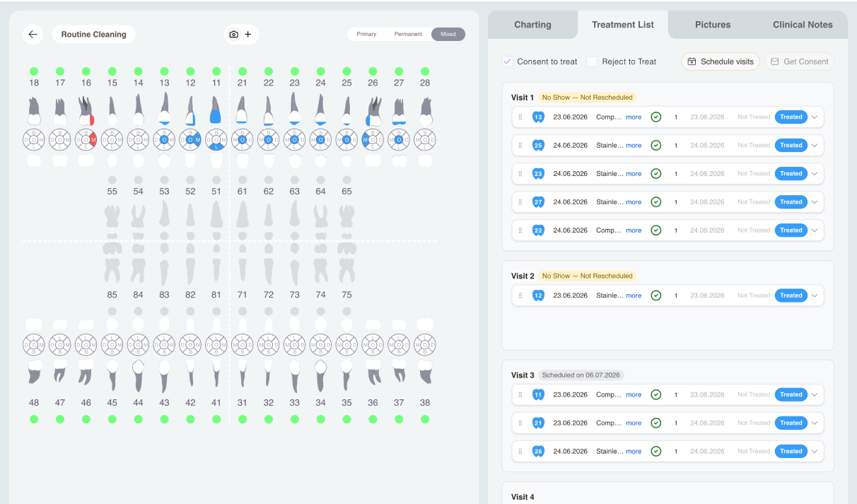The width and height of the screenshot is (857, 504).
Task: Click the back arrow button
Action: click(33, 34)
